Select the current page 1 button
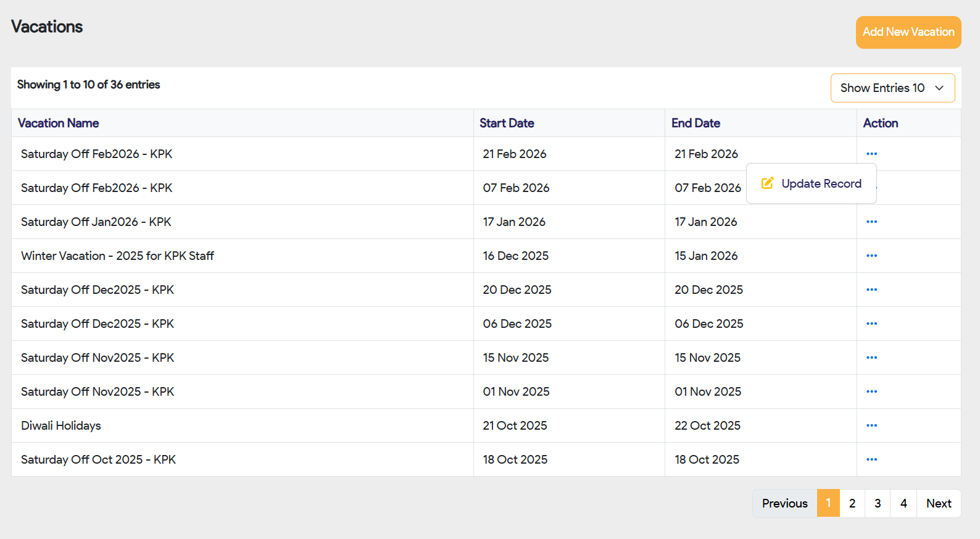 click(x=828, y=503)
